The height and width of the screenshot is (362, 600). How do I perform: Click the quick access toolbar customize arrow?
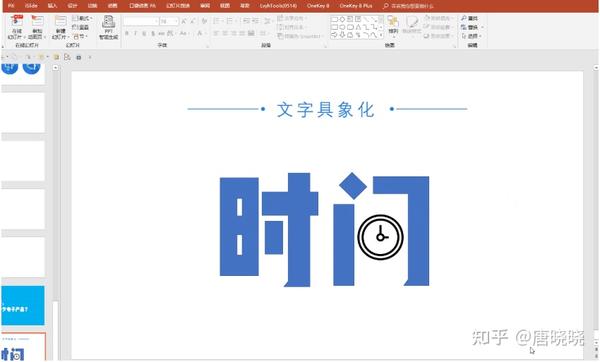tap(90, 57)
